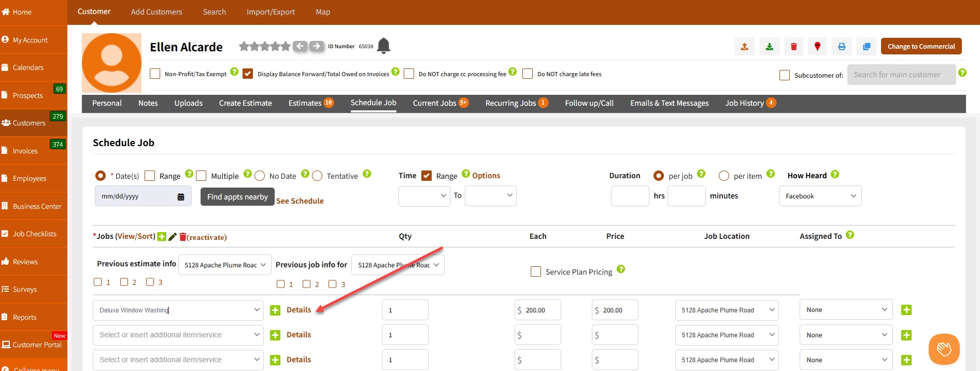The width and height of the screenshot is (980, 371).
Task: Open Job Location dropdown in first row
Action: coord(727,310)
